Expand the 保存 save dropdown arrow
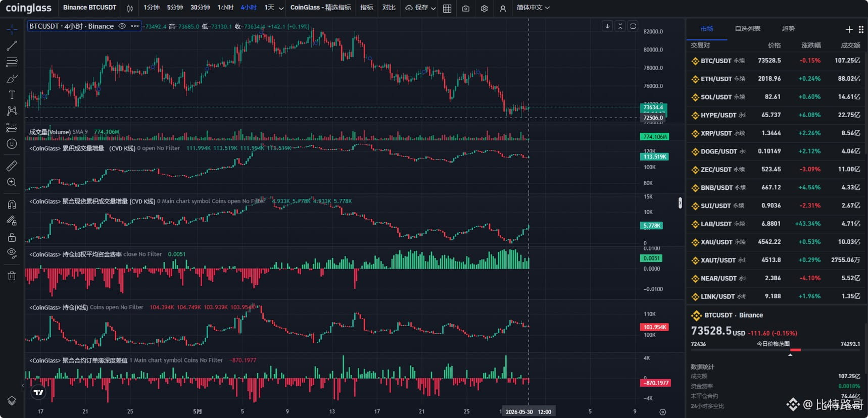 coord(433,8)
